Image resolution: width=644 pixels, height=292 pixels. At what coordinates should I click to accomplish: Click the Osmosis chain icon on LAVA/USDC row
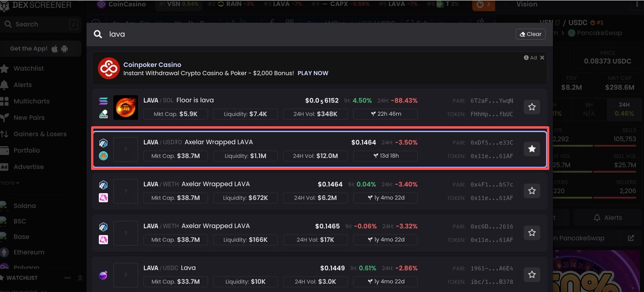[x=104, y=275]
